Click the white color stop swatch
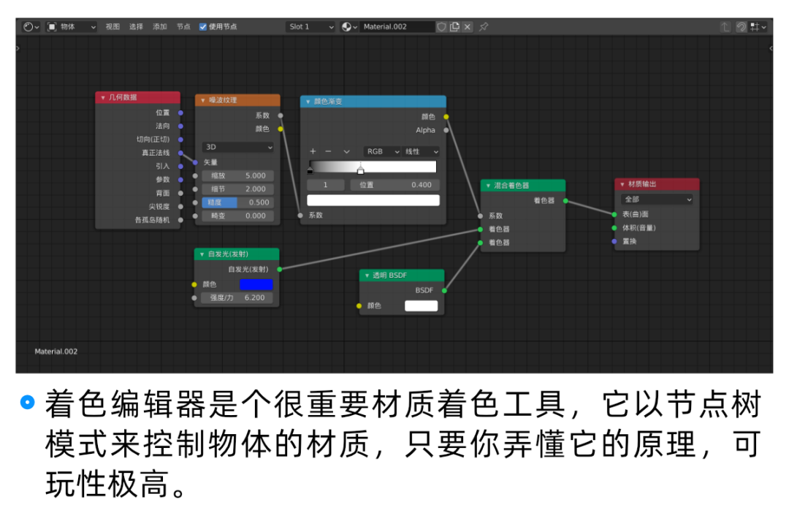The image size is (789, 532). [x=373, y=200]
